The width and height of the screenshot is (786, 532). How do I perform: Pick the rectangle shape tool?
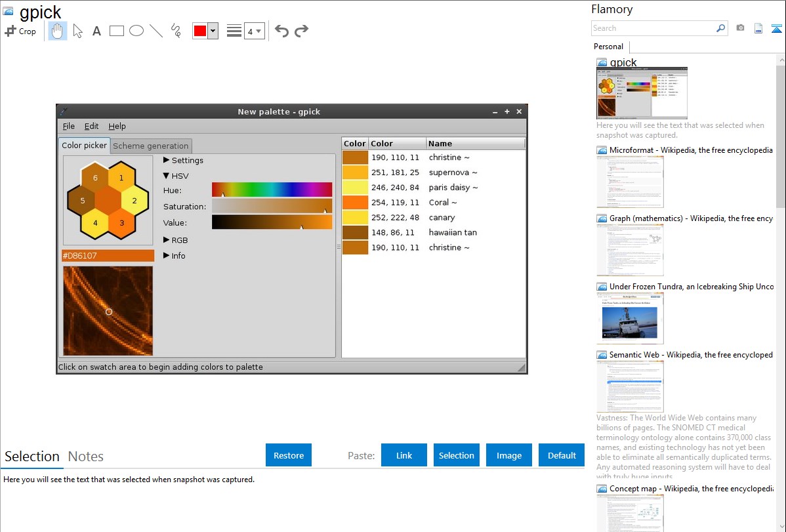116,31
